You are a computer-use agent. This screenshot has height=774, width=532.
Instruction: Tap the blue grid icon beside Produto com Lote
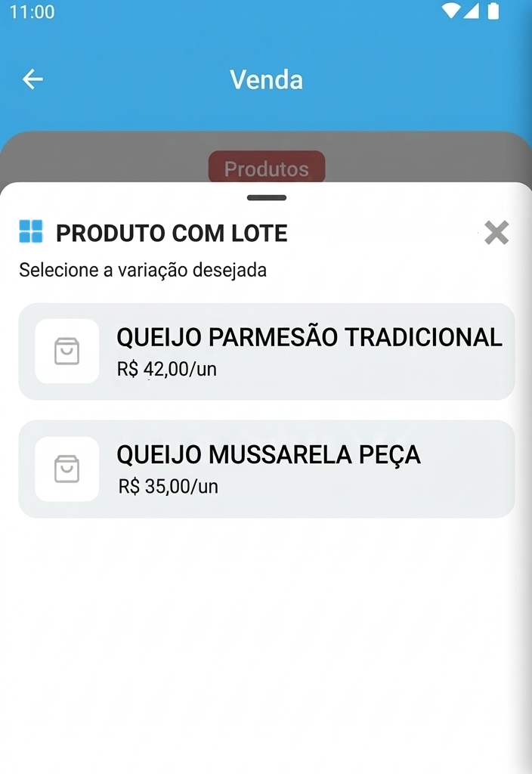tap(31, 231)
